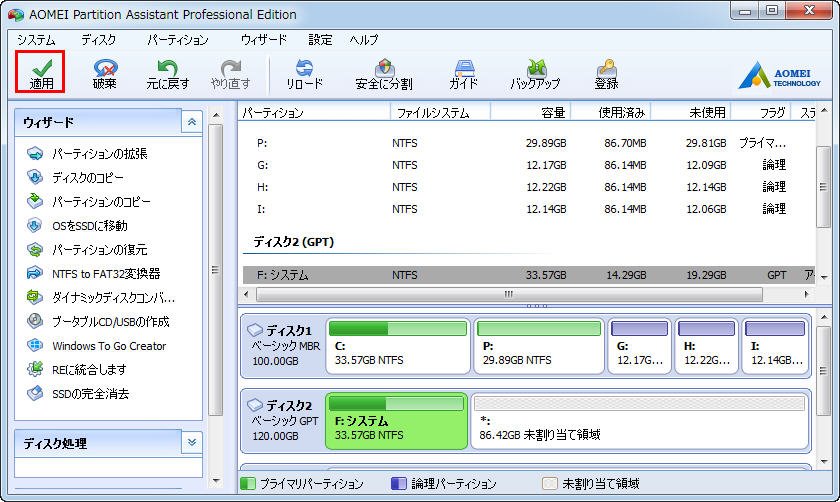Click the 未割り当て領域 legend swatch
Screen dimensions: 840x502
pyautogui.click(x=550, y=483)
